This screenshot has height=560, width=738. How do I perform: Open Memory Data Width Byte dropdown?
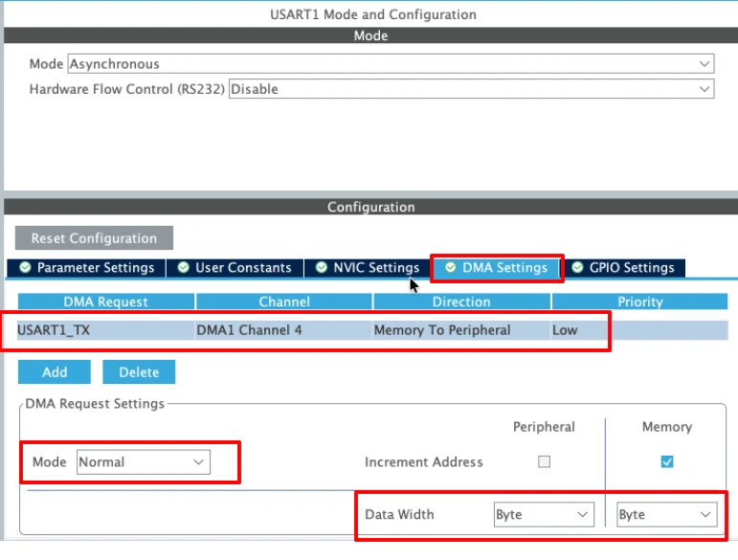665,514
